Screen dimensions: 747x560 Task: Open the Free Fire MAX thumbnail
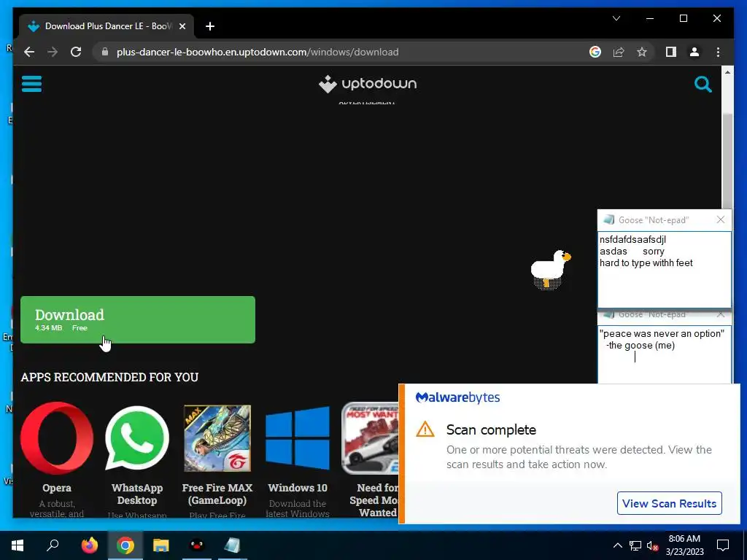click(217, 438)
